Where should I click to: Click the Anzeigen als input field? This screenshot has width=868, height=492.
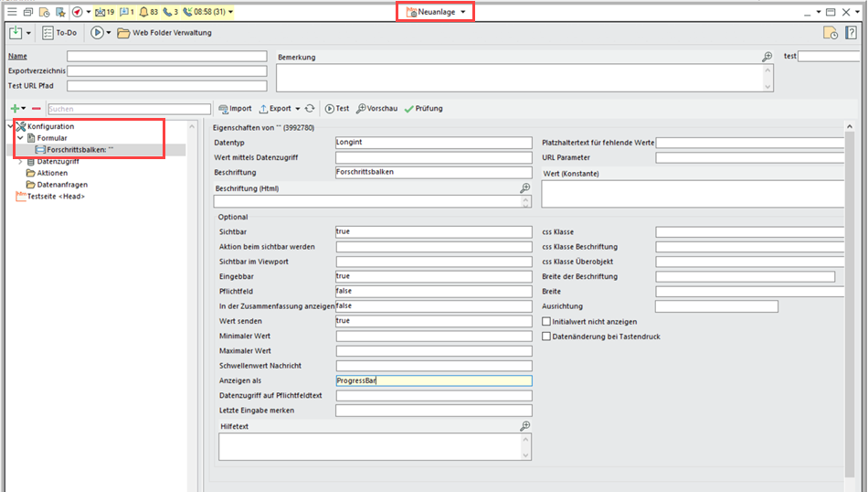pyautogui.click(x=433, y=381)
